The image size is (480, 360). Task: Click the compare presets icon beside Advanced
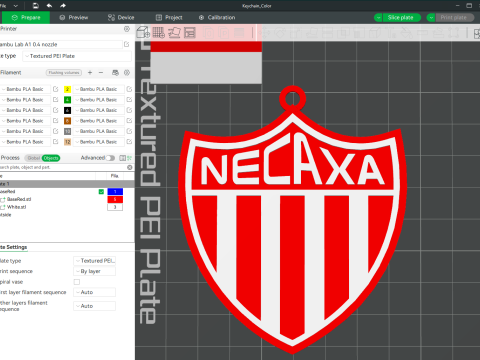coord(122,158)
